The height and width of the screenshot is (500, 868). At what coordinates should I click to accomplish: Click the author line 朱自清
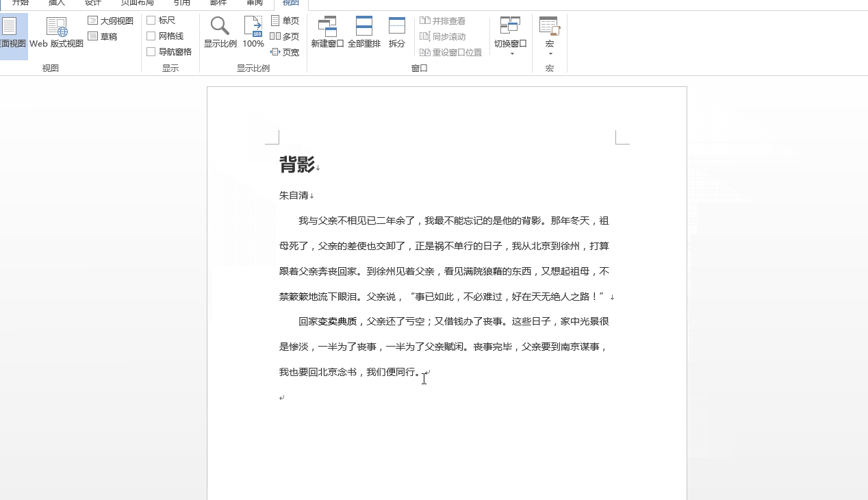[x=294, y=195]
